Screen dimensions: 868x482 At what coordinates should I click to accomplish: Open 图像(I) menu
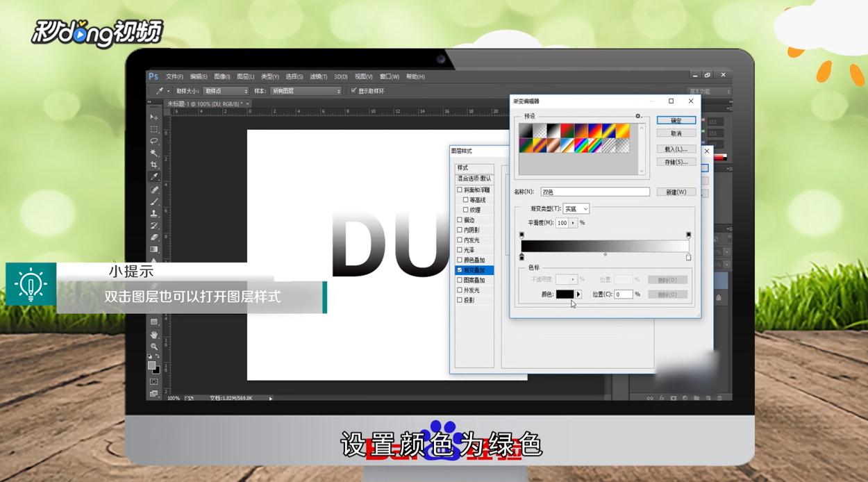(222, 76)
